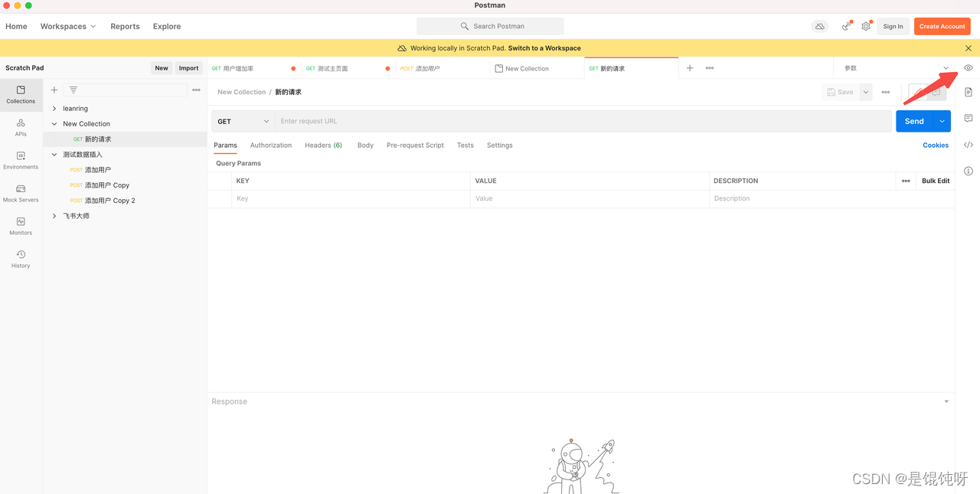Image resolution: width=980 pixels, height=494 pixels.
Task: Close the yellow Scratch Pad banner
Action: (969, 48)
